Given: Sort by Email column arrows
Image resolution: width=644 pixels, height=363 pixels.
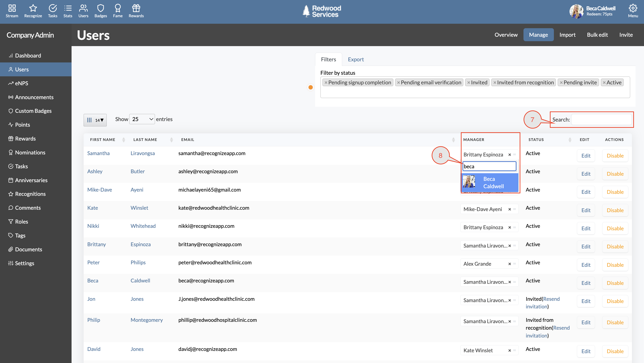Looking at the screenshot, I should pyautogui.click(x=453, y=140).
